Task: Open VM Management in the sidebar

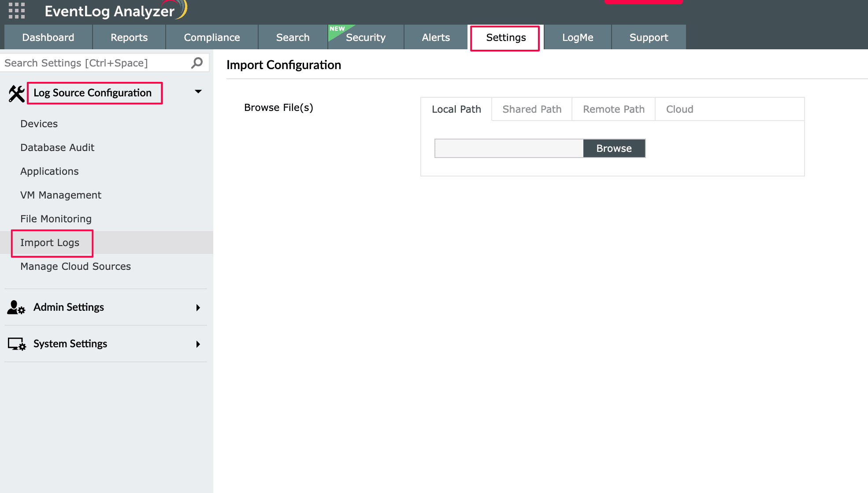Action: [x=61, y=195]
